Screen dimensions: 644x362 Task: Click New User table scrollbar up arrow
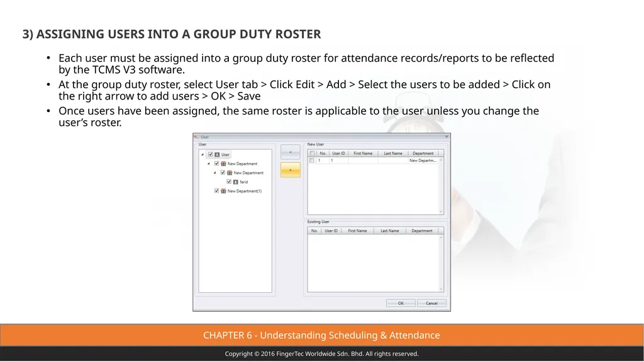441,160
